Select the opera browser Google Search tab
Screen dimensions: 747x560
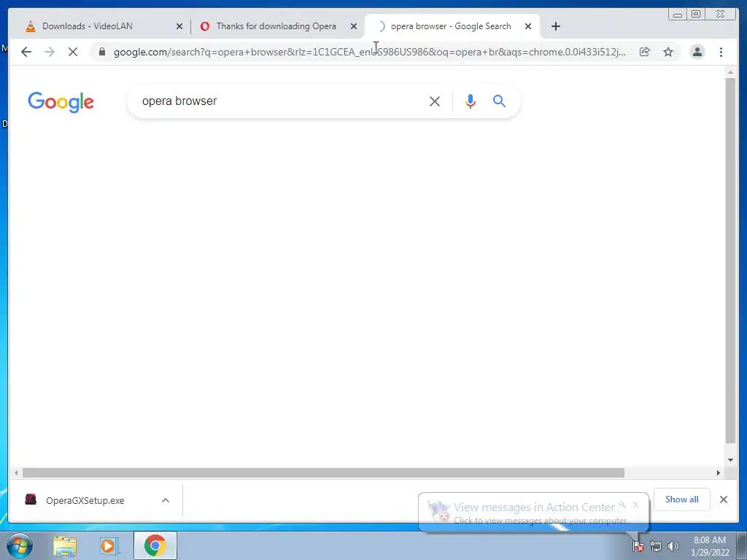click(451, 26)
